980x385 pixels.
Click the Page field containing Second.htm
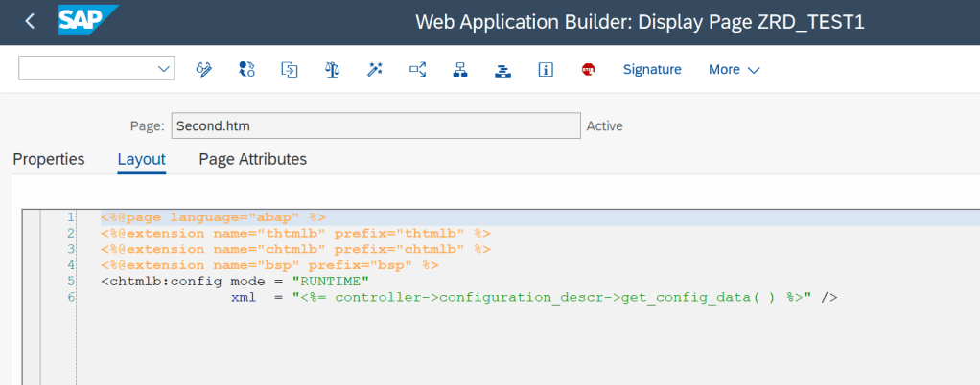tap(375, 125)
